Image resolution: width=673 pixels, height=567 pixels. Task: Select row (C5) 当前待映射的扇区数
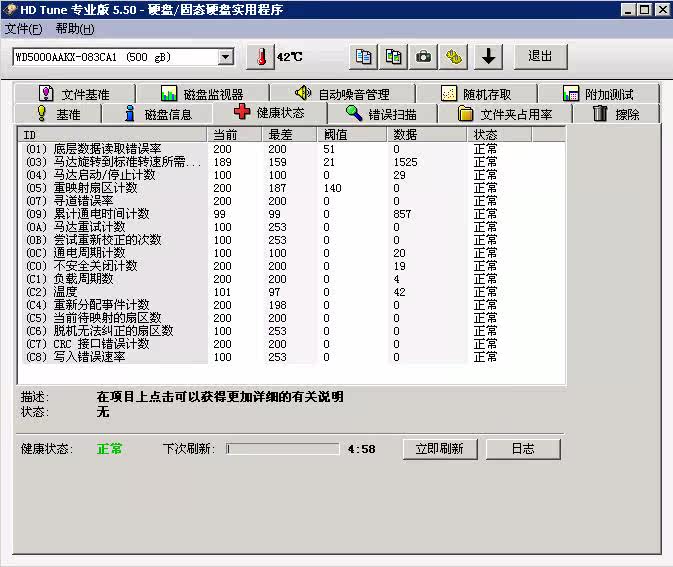click(292, 318)
